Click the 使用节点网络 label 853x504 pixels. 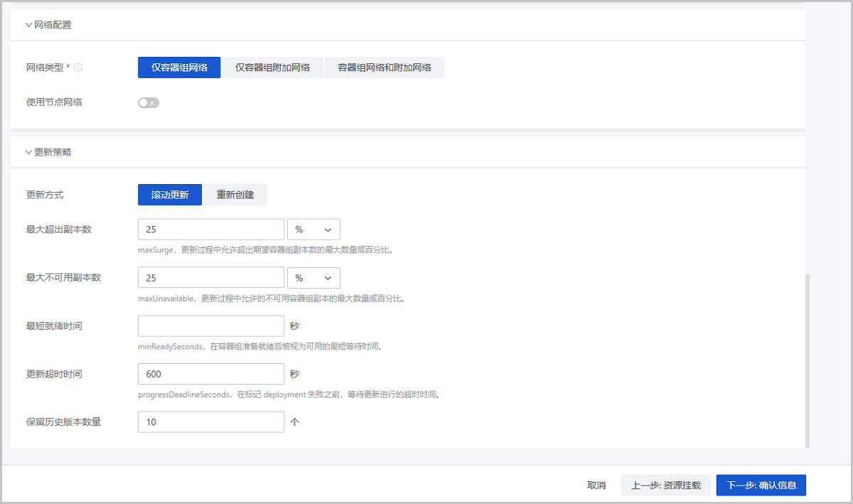tap(54, 102)
